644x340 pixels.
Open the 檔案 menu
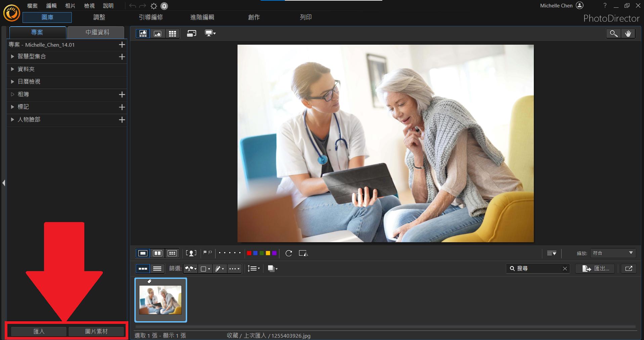coord(32,6)
